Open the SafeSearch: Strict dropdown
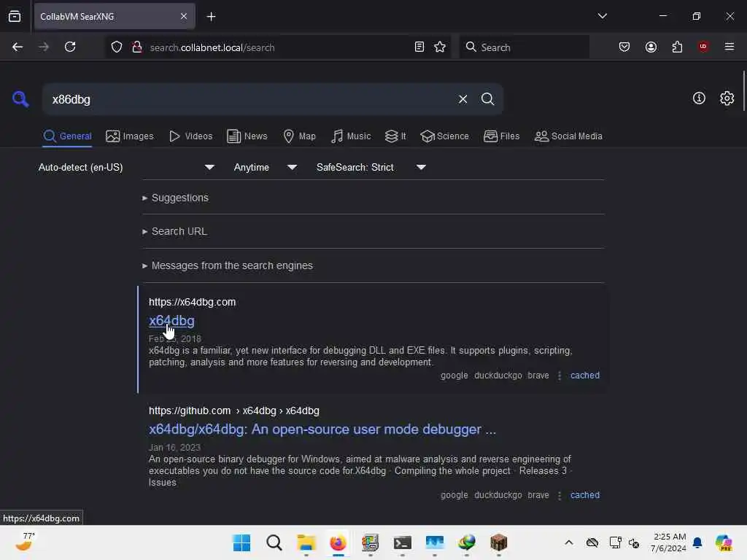 (371, 168)
